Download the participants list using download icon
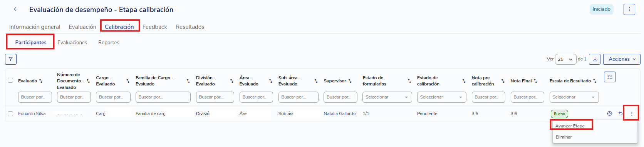 (595, 59)
